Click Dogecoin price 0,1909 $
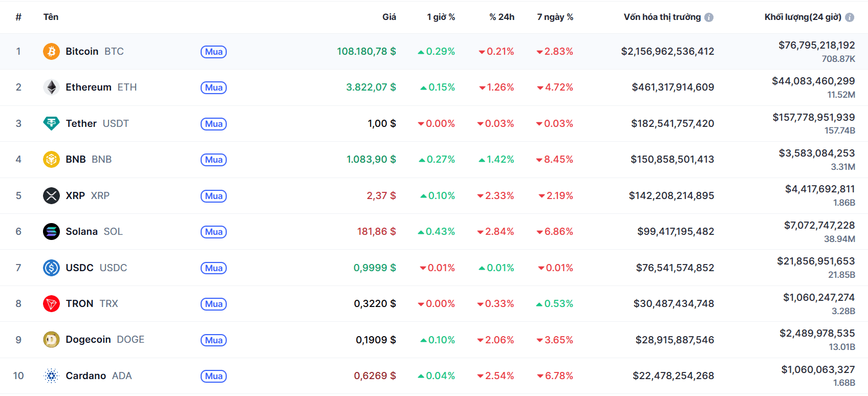The height and width of the screenshot is (396, 868). pos(376,340)
